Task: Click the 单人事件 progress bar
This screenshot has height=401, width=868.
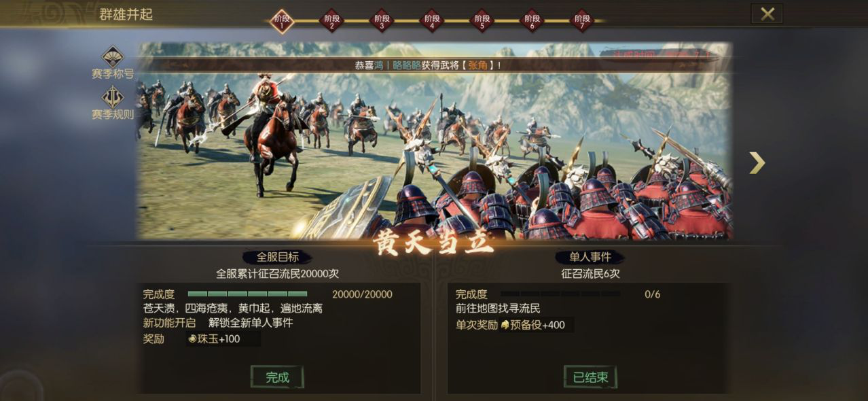Action: coord(560,294)
